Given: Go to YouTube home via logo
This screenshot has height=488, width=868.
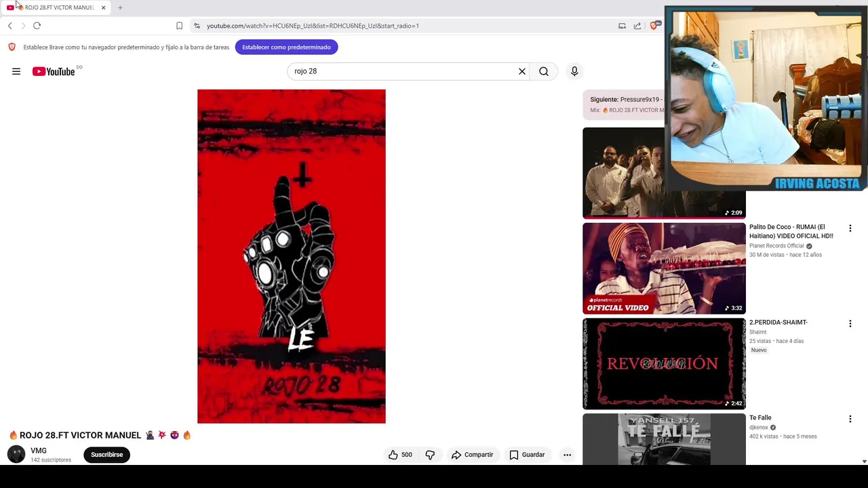Looking at the screenshot, I should [54, 71].
